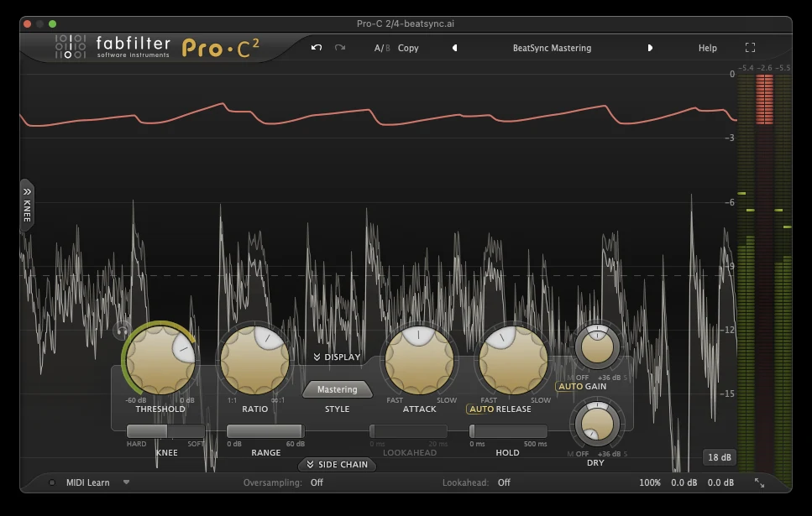
Task: Click the output Gain knob
Action: [x=597, y=347]
